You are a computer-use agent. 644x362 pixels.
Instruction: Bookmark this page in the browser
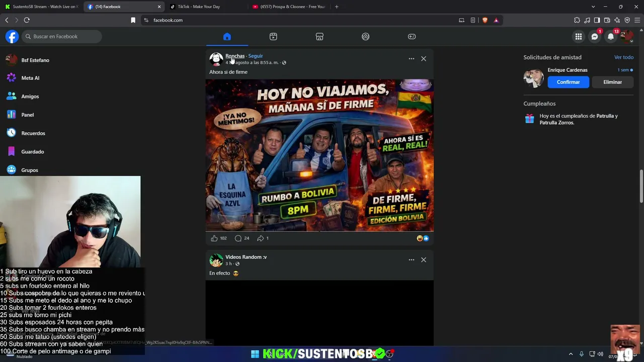tap(133, 20)
